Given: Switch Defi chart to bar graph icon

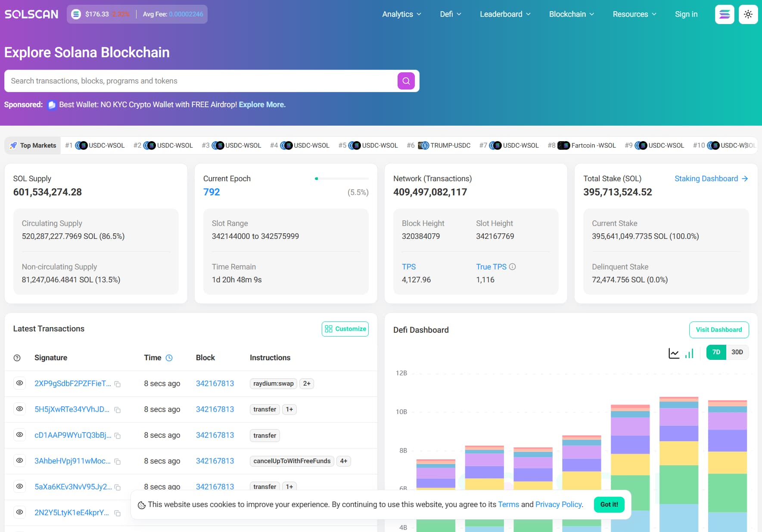Looking at the screenshot, I should click(x=689, y=353).
